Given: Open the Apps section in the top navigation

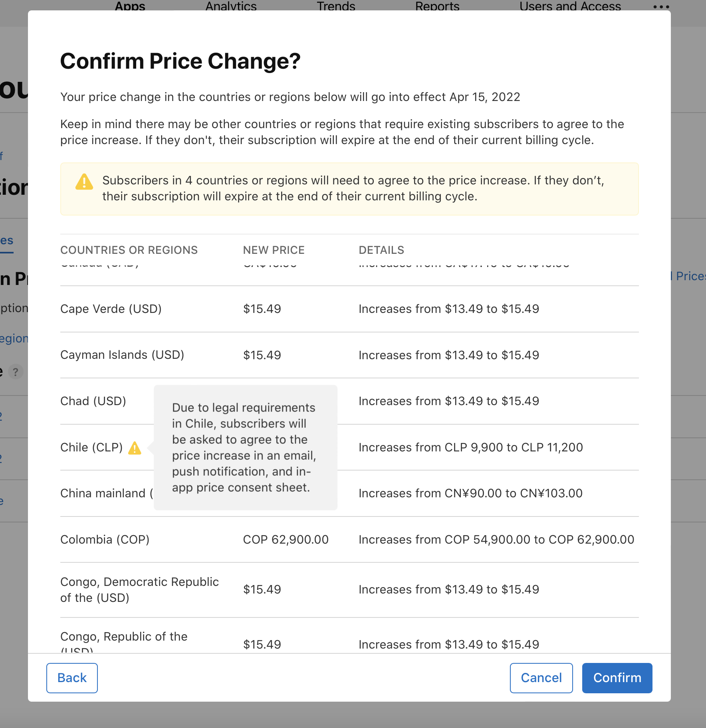Looking at the screenshot, I should 130,6.
